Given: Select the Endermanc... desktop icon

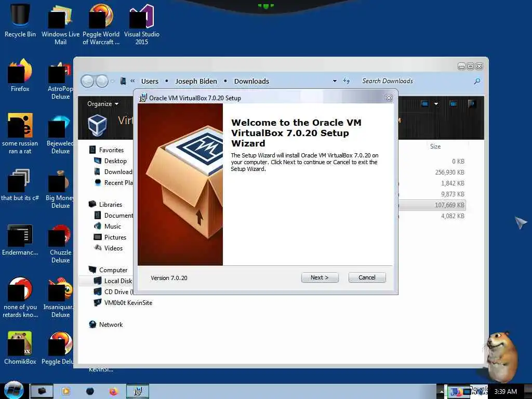Looking at the screenshot, I should [20, 240].
